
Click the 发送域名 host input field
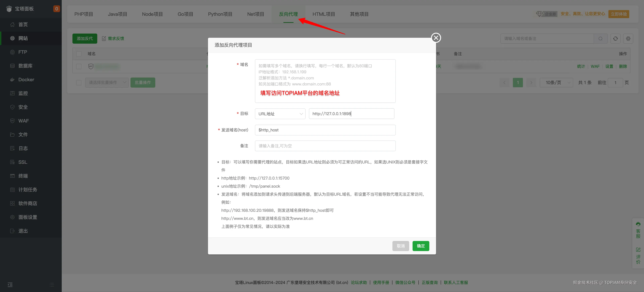pyautogui.click(x=325, y=130)
